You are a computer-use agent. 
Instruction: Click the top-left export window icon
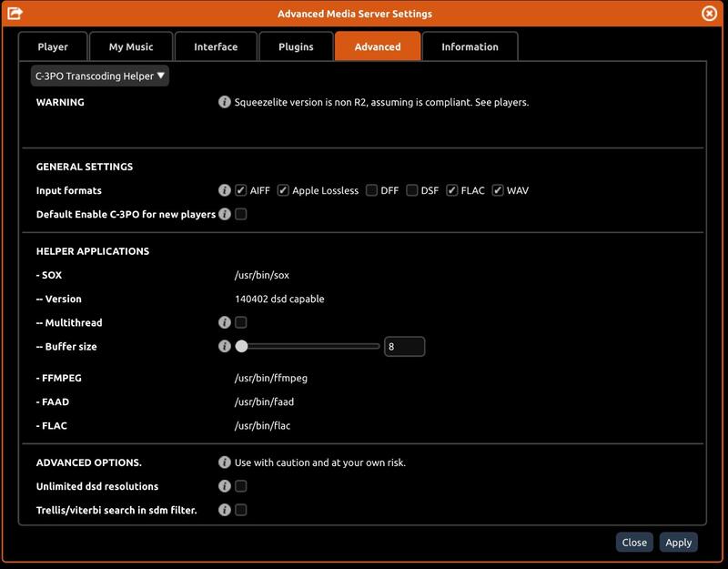(x=15, y=14)
